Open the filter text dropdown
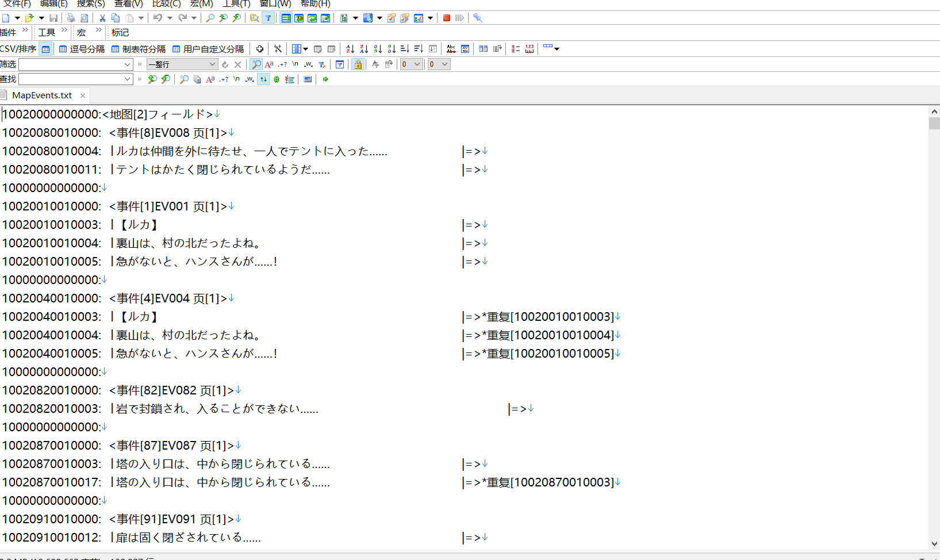This screenshot has height=560, width=940. pyautogui.click(x=128, y=64)
